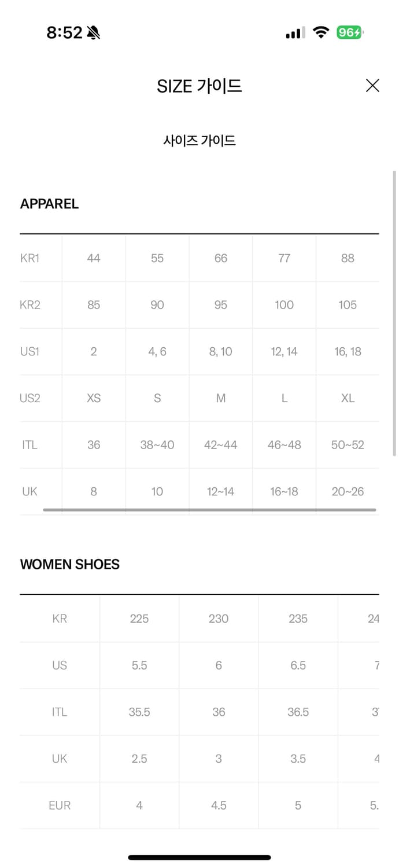
Task: Tap the Wi-Fi status icon
Action: (x=320, y=33)
